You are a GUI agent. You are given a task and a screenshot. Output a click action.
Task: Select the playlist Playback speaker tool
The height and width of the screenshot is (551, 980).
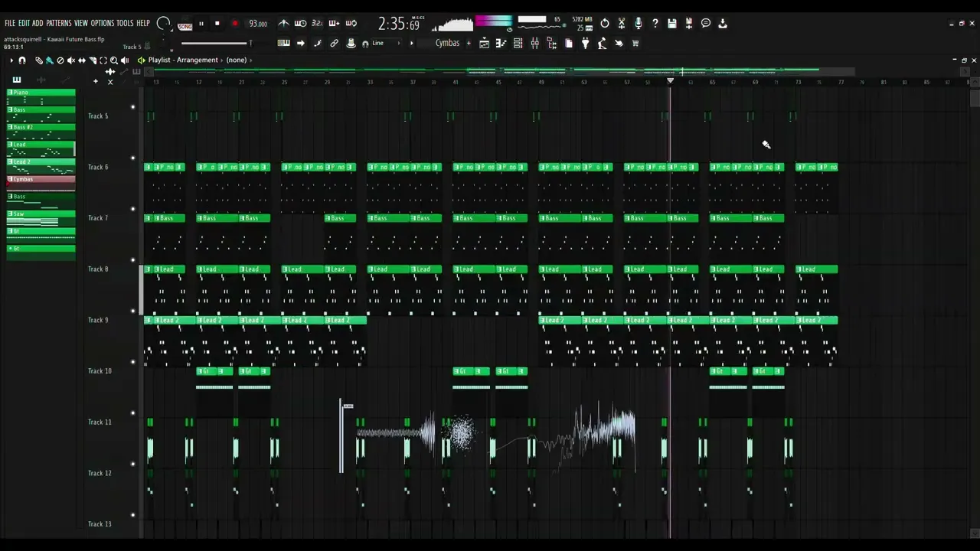point(125,60)
